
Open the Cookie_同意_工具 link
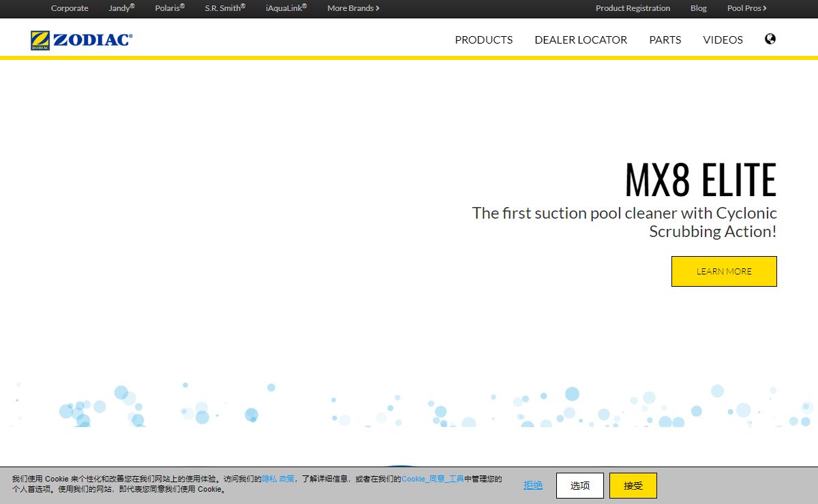coord(433,479)
